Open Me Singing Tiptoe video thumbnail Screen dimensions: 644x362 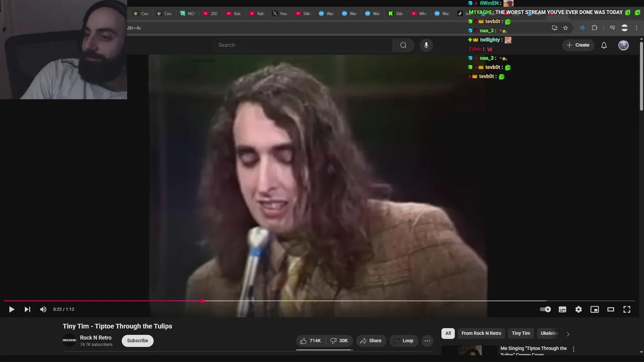(470, 350)
